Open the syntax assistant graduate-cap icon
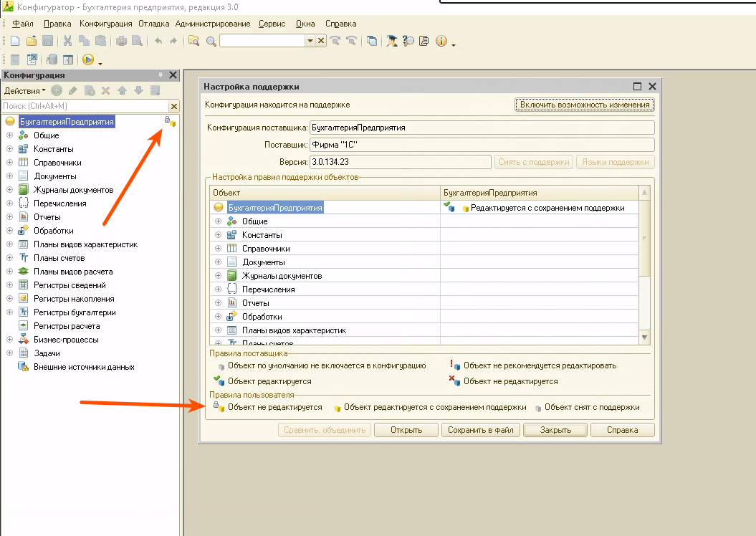 click(392, 41)
